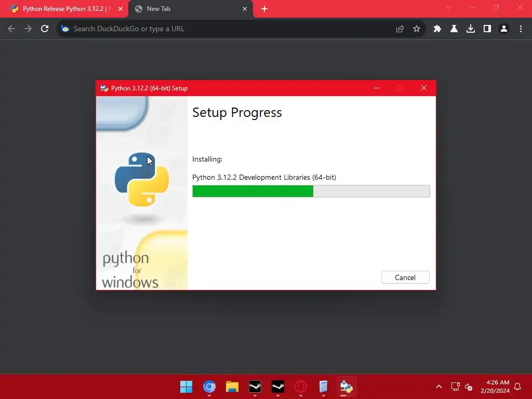
Task: Click the 'Setup Progress' heading
Action: [237, 112]
